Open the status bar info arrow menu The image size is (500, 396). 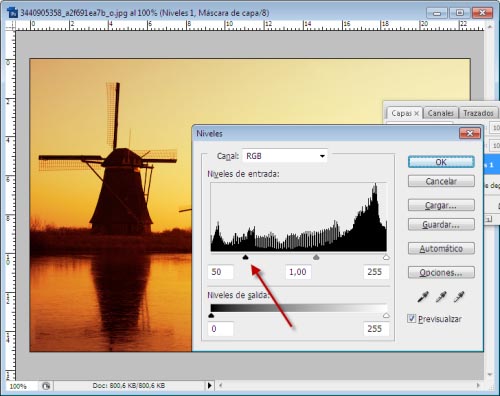[209, 386]
